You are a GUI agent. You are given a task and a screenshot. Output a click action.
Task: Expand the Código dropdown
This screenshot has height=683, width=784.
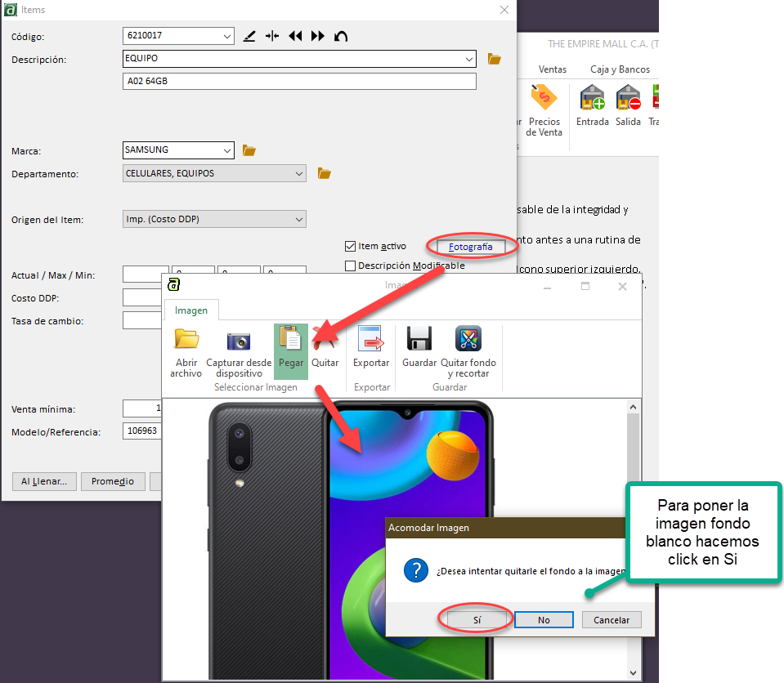pyautogui.click(x=226, y=36)
